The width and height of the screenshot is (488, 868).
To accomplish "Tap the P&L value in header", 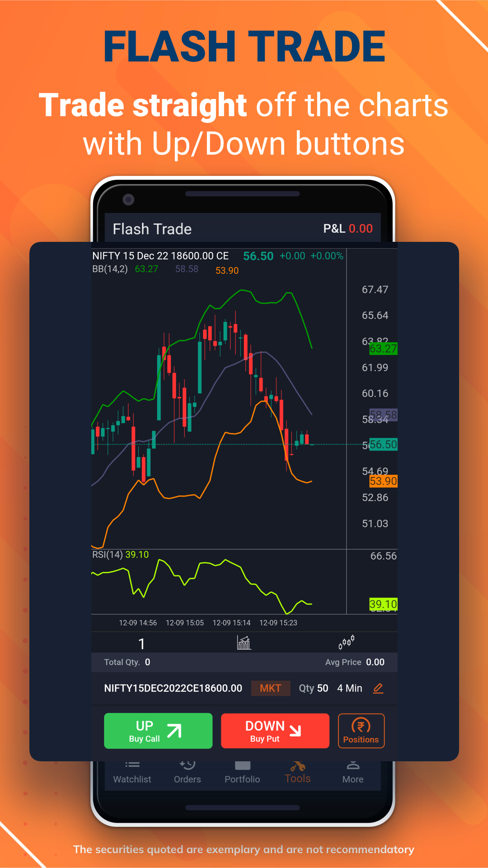I will tap(360, 229).
